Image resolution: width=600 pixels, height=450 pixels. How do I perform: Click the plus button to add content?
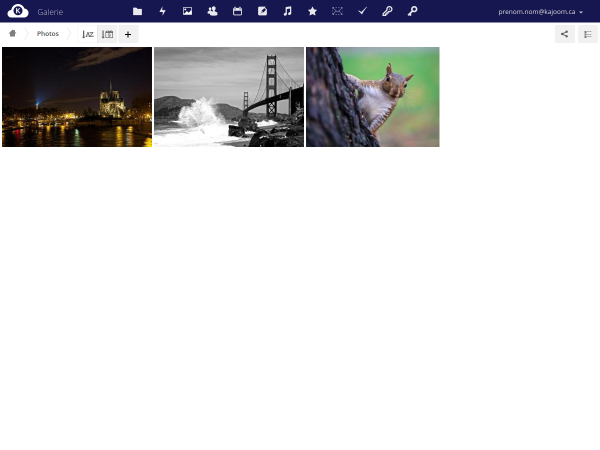(x=128, y=34)
